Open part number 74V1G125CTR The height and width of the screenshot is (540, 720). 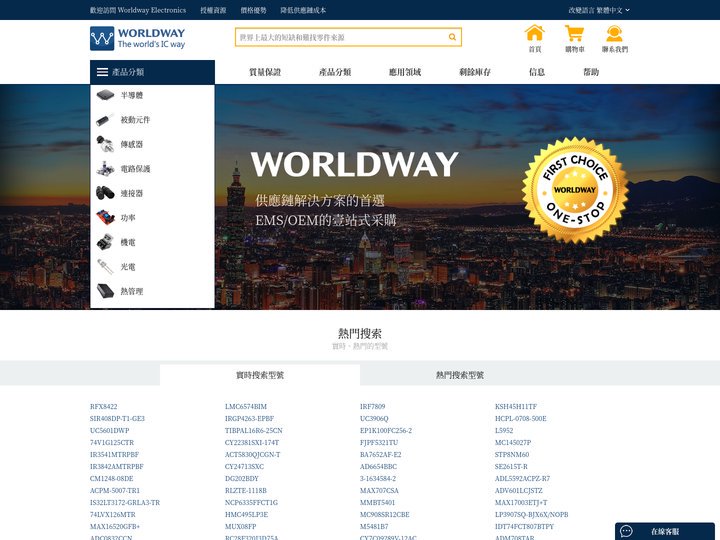[112, 442]
